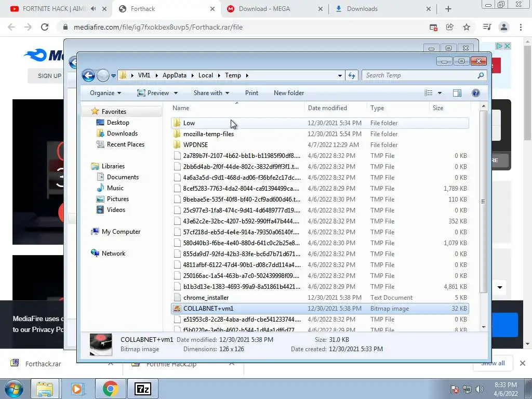Click the Chrome profile avatar icon
The image size is (532, 399).
pyautogui.click(x=504, y=27)
